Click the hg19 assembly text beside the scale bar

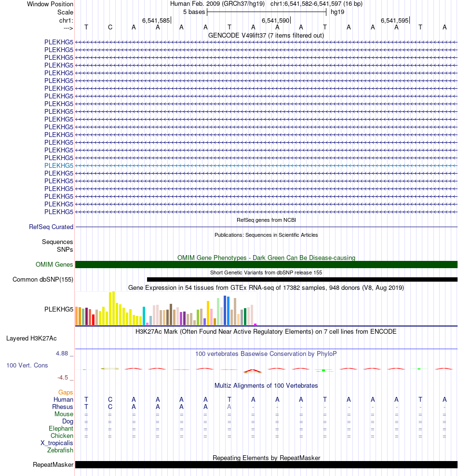[x=337, y=12]
